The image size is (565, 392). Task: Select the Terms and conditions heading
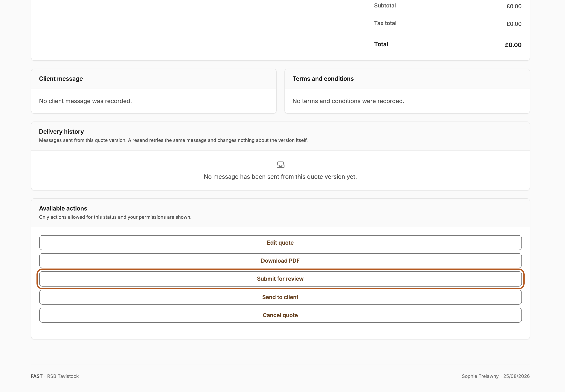323,79
